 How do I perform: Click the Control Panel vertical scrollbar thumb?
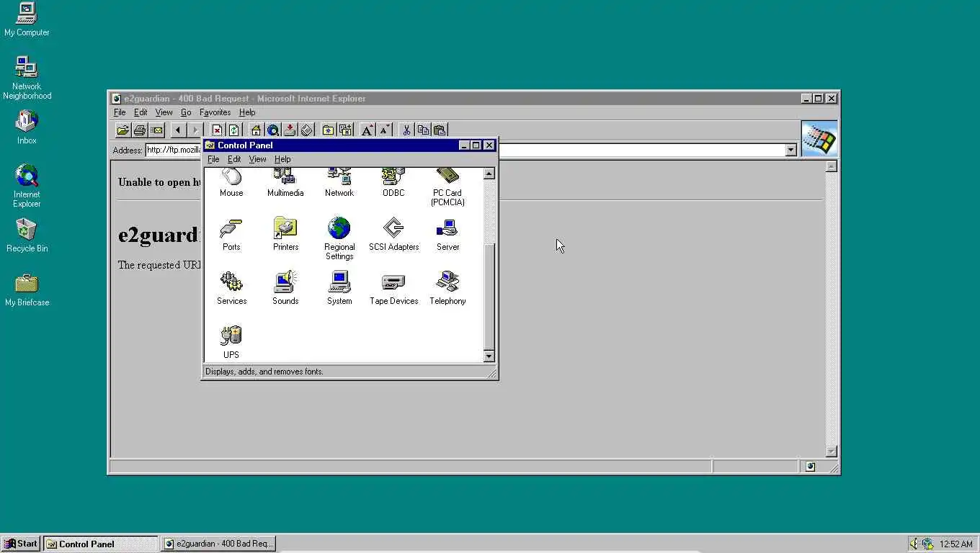[x=489, y=297]
